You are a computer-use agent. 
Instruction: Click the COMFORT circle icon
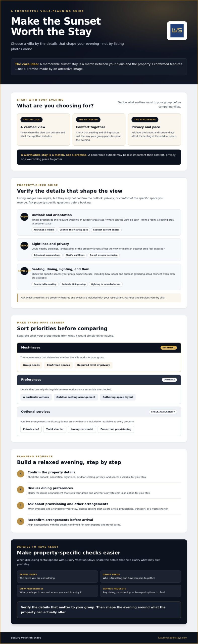24,271
